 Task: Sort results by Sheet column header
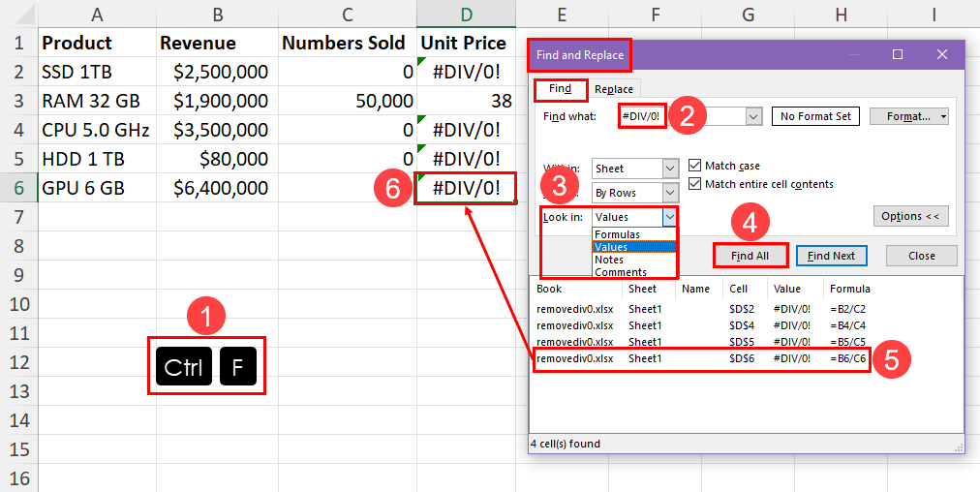[x=649, y=289]
